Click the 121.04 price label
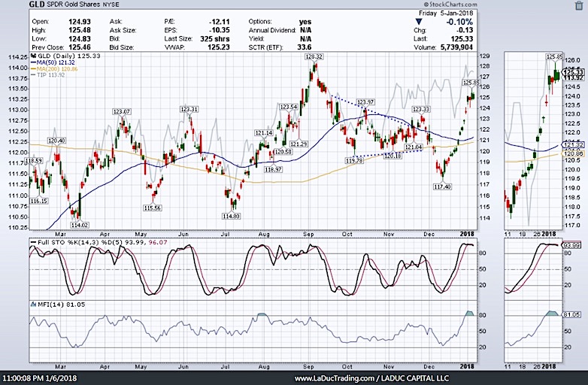Viewport: 588px width, 385px height. pyautogui.click(x=414, y=147)
